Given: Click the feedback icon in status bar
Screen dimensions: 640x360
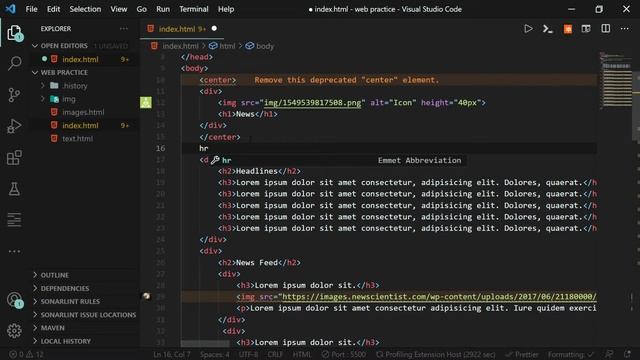Looking at the screenshot, I should click(609, 354).
